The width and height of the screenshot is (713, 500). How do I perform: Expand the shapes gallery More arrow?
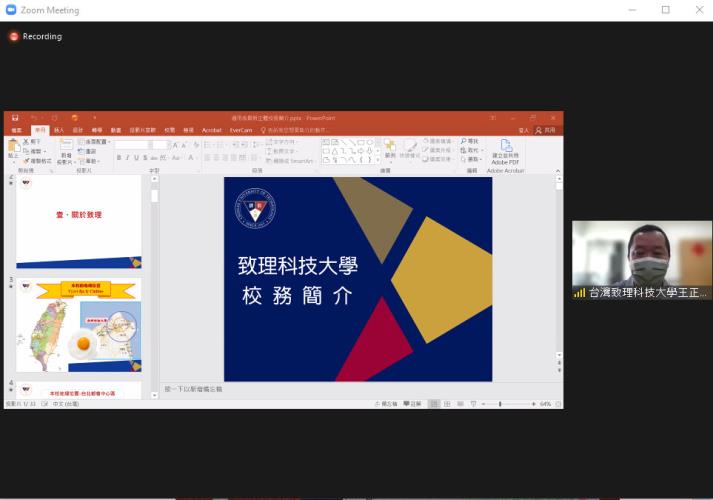pos(378,160)
